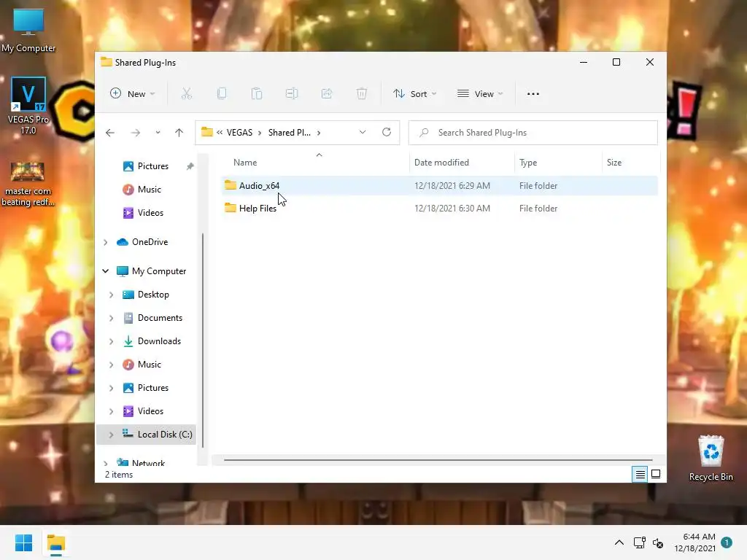
Task: Expand Network in navigation pane
Action: pos(106,462)
